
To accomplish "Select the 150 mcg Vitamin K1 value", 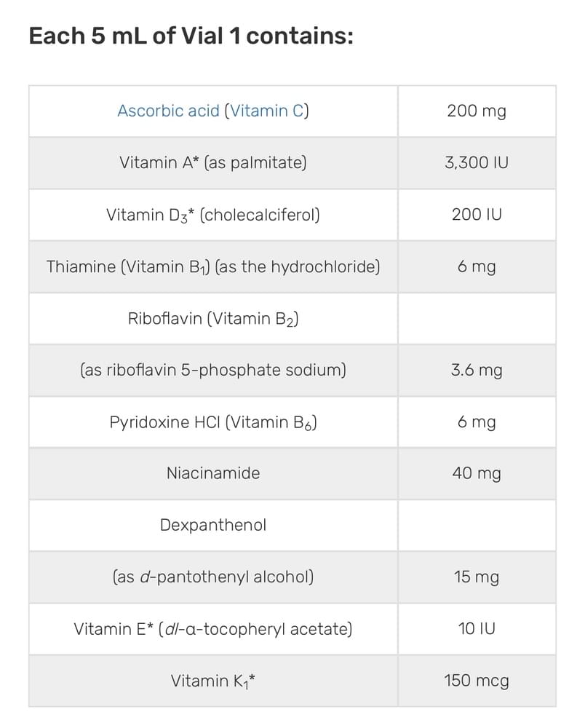I will tap(477, 681).
